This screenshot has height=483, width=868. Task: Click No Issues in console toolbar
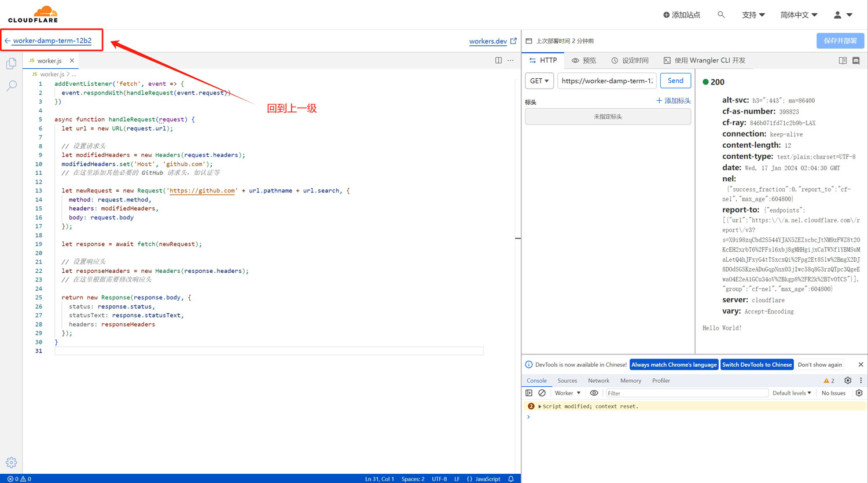(x=833, y=393)
